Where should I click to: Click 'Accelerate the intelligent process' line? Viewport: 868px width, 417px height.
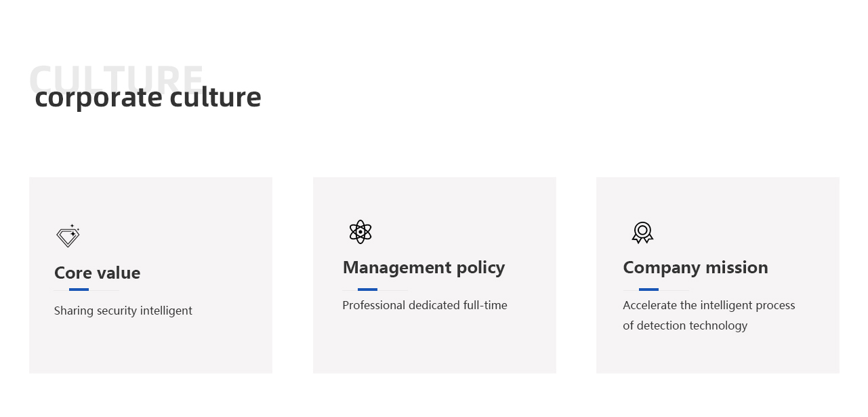click(x=709, y=305)
